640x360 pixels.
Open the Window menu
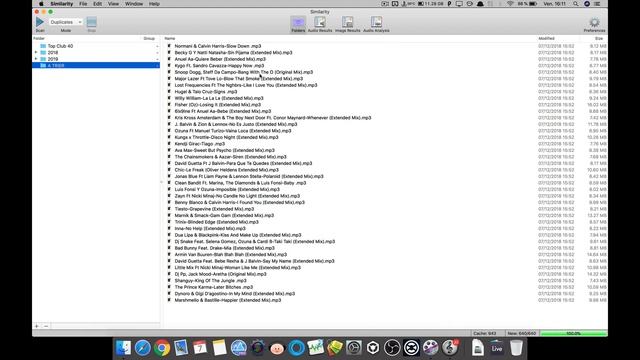(134, 4)
